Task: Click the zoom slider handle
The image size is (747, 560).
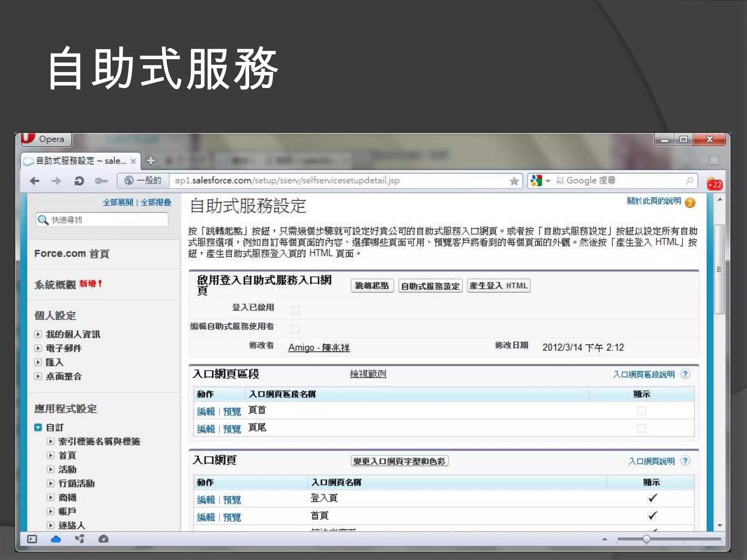Action: click(x=646, y=539)
